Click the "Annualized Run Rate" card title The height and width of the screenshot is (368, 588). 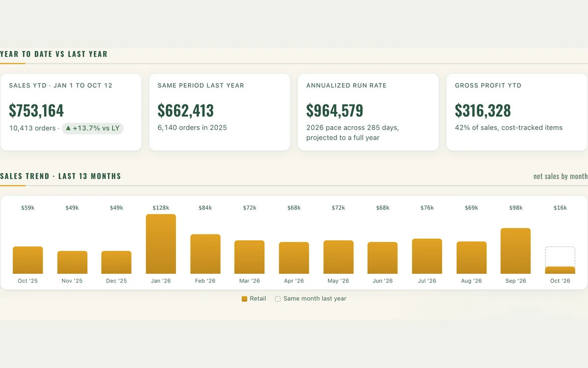(x=346, y=85)
